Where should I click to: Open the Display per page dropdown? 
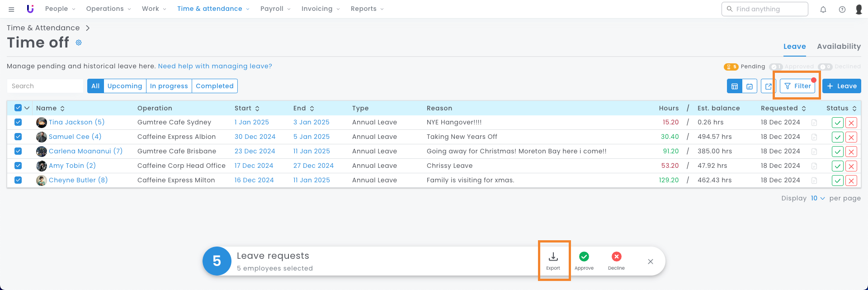click(x=817, y=198)
